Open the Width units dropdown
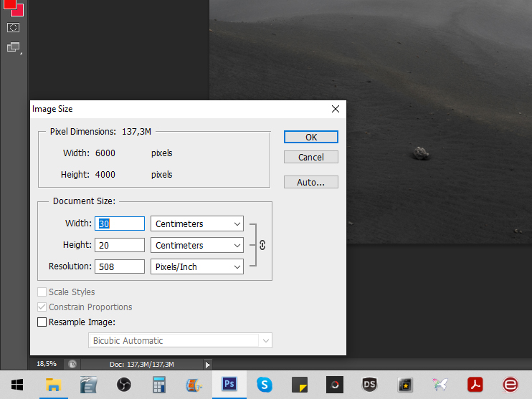The height and width of the screenshot is (399, 532). pos(197,224)
